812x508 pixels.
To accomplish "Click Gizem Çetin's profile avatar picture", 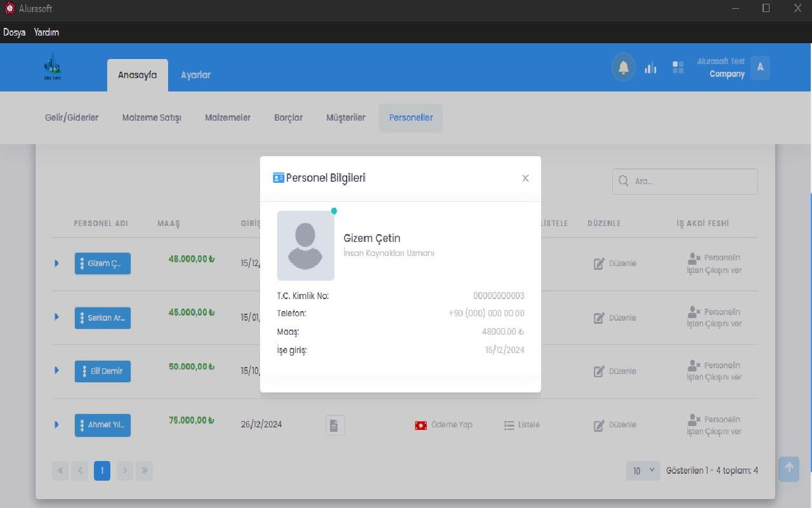I will (x=305, y=246).
